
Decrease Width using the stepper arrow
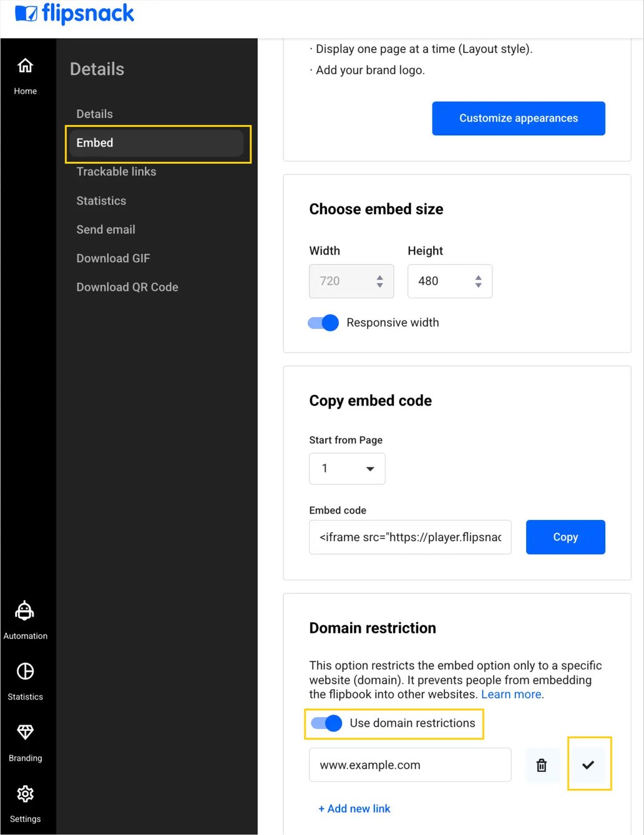(380, 285)
